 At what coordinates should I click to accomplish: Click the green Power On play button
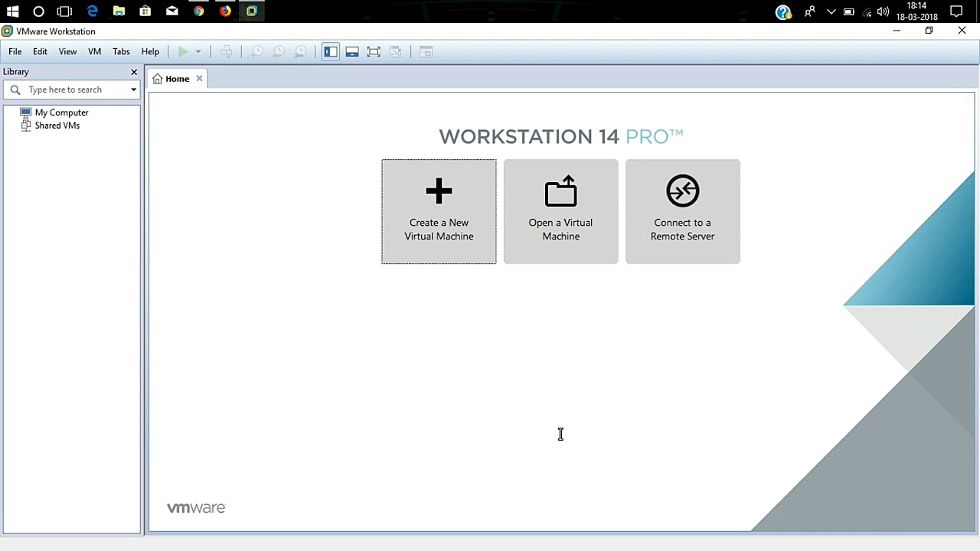point(182,52)
